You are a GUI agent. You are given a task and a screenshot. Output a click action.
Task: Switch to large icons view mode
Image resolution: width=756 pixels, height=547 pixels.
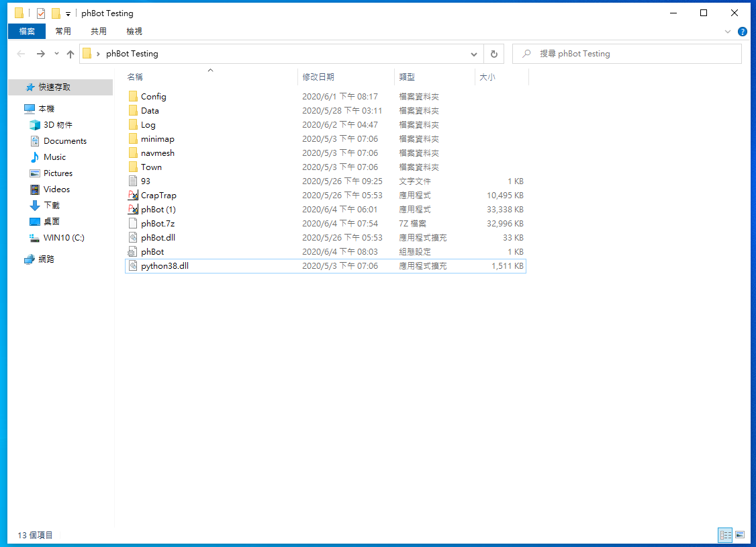(740, 535)
